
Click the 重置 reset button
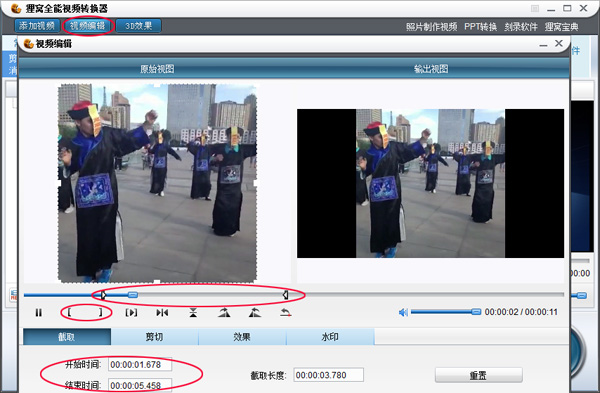click(x=478, y=375)
